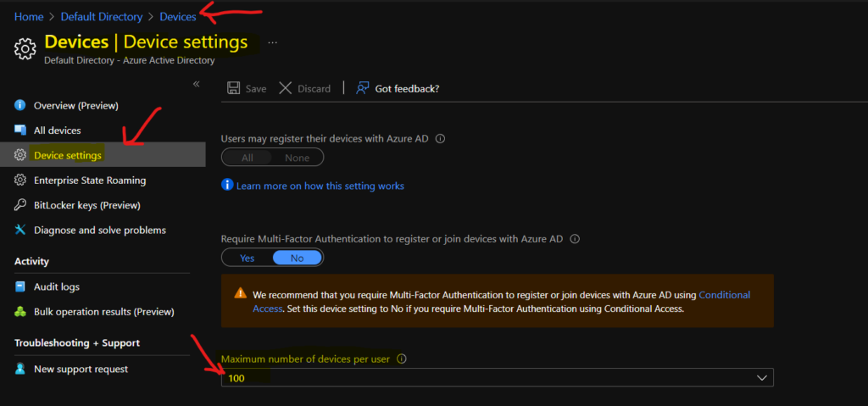The height and width of the screenshot is (406, 868).
Task: Select None for device registration
Action: (x=298, y=158)
